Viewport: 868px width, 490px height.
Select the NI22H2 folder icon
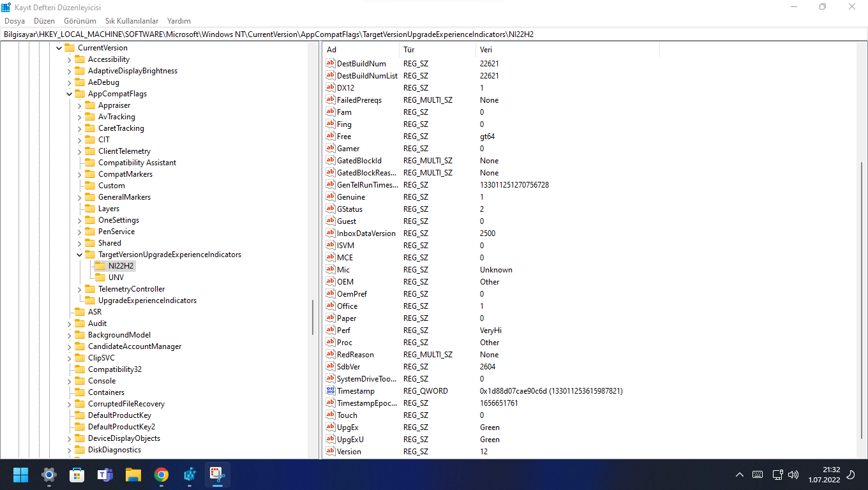pyautogui.click(x=100, y=265)
